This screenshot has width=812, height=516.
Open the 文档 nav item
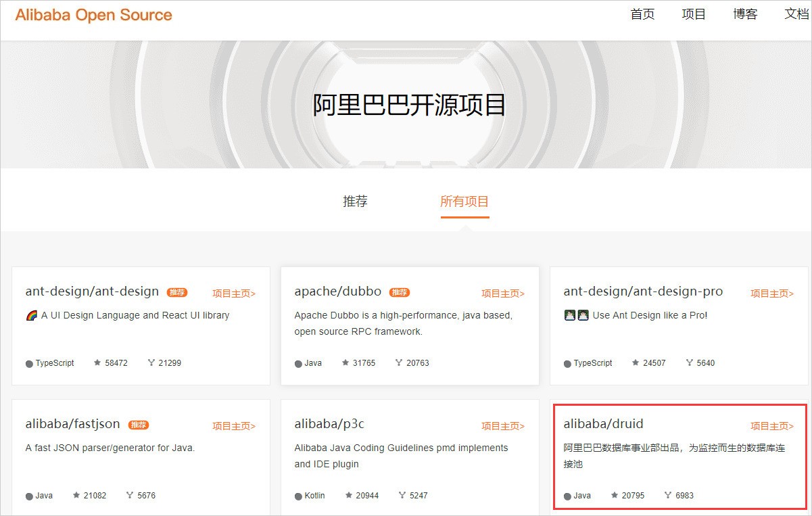pyautogui.click(x=796, y=14)
